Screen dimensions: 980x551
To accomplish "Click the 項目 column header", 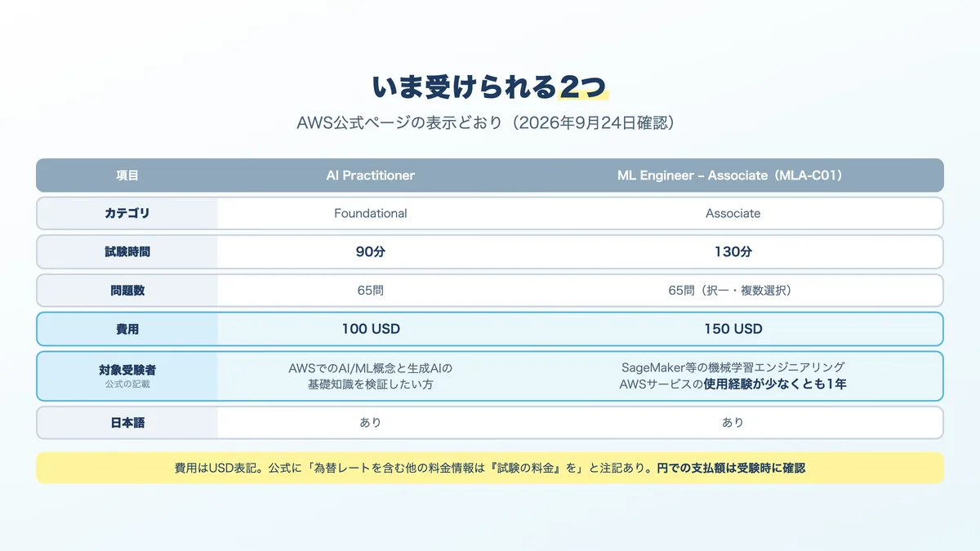I will pyautogui.click(x=127, y=176).
